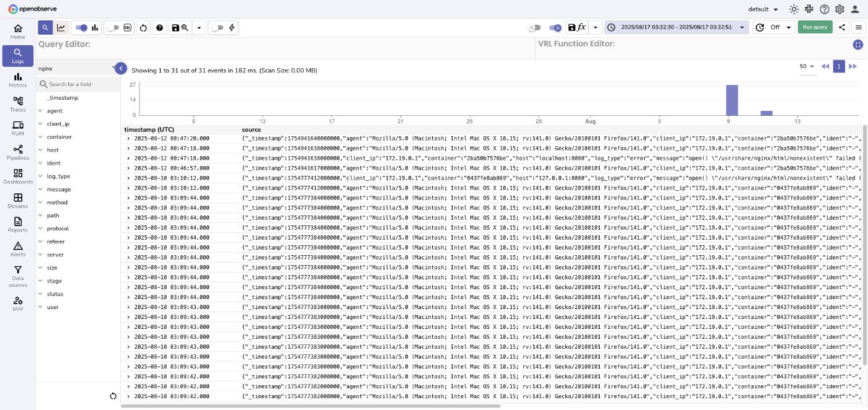Viewport: 868px width, 410px height.
Task: Go to next results page arrows
Action: tap(852, 66)
